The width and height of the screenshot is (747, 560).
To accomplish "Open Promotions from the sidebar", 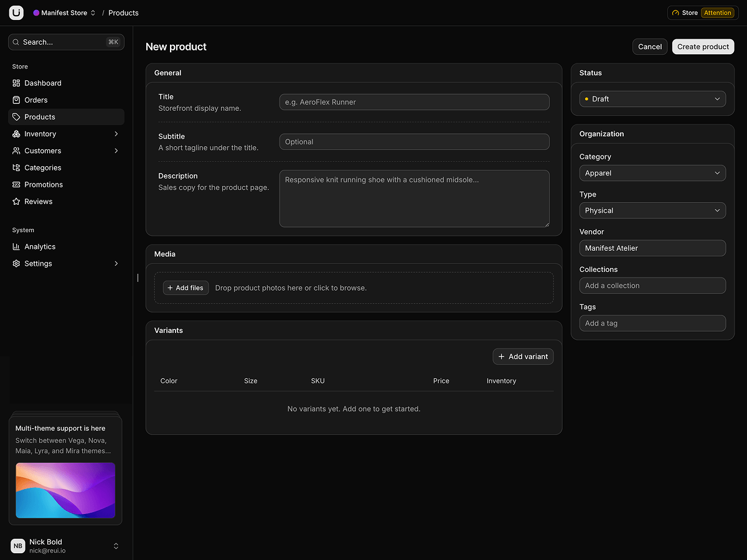I will (x=66, y=185).
